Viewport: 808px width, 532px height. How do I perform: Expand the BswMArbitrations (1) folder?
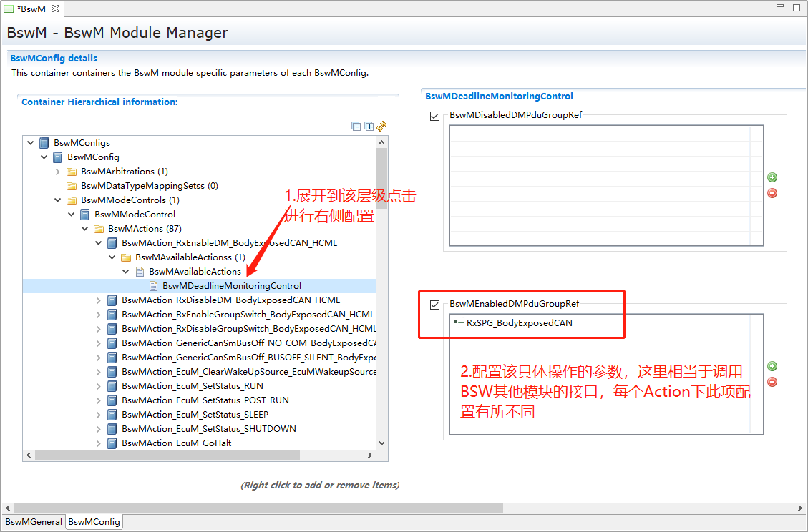tap(58, 172)
